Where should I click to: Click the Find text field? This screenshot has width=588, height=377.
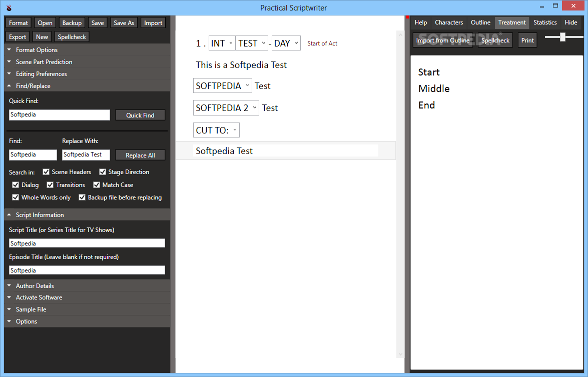click(33, 155)
